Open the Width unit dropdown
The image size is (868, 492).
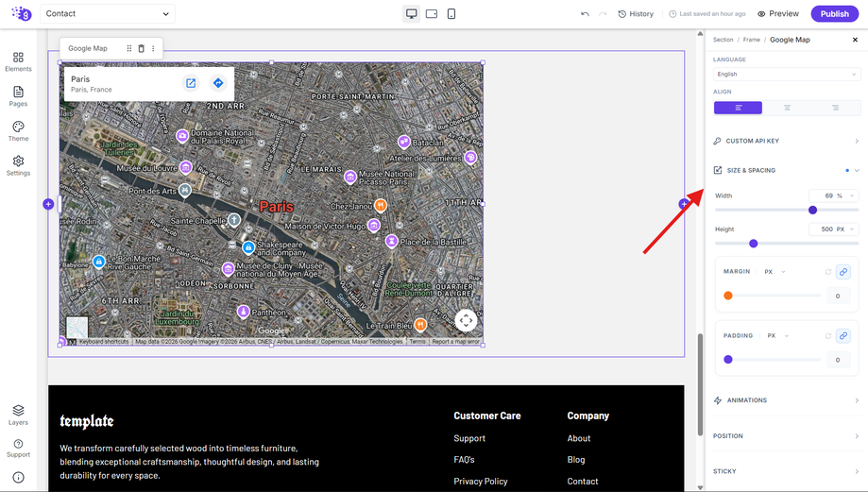[847, 195]
